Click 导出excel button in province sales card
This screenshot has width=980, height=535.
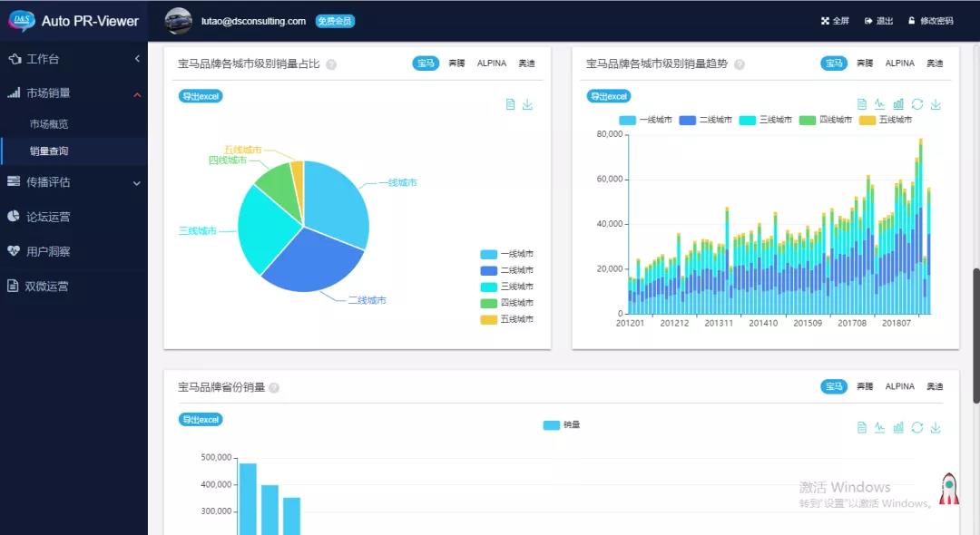(x=201, y=420)
